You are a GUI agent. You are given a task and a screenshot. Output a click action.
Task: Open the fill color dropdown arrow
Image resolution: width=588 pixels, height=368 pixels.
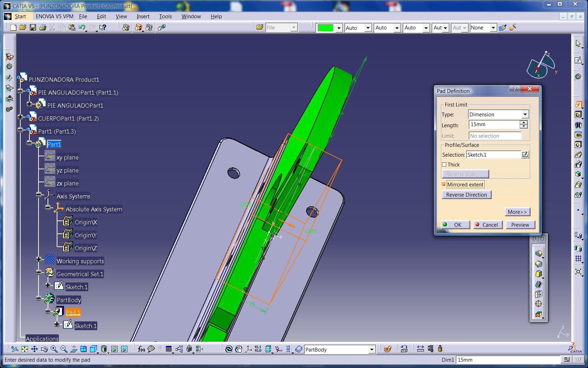(339, 28)
